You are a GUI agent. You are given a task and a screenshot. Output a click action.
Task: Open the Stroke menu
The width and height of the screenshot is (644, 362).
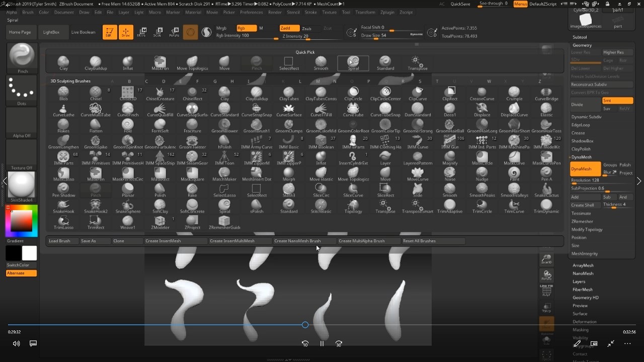pyautogui.click(x=311, y=12)
